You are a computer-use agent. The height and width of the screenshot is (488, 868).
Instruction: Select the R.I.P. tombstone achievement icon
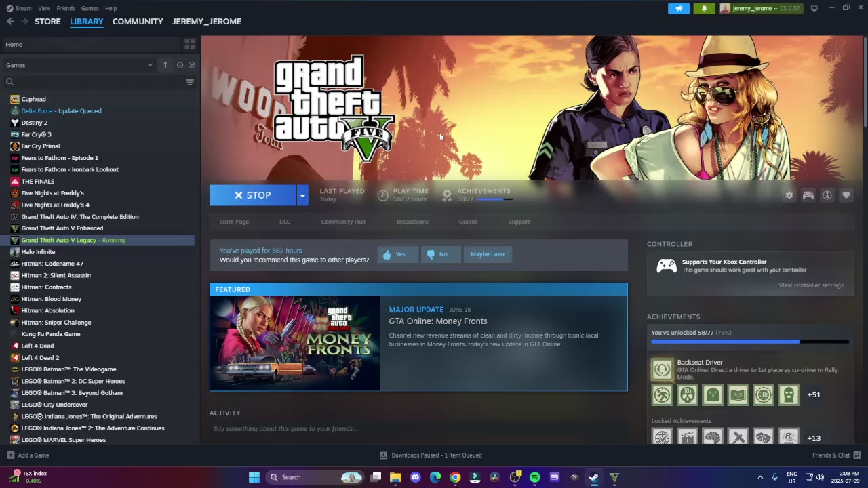pyautogui.click(x=713, y=394)
